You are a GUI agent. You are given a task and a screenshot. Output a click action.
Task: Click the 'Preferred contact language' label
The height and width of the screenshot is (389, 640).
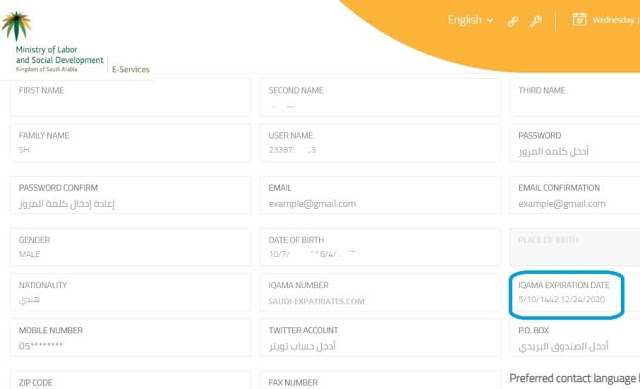(575, 378)
